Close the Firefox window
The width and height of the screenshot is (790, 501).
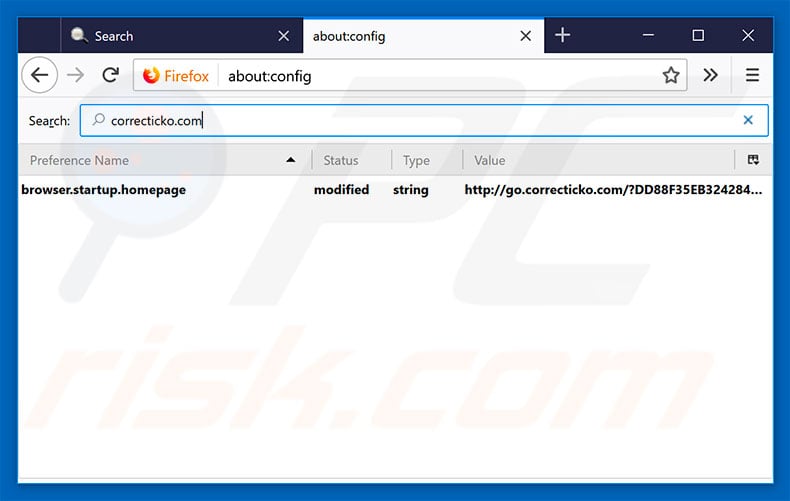[x=748, y=35]
